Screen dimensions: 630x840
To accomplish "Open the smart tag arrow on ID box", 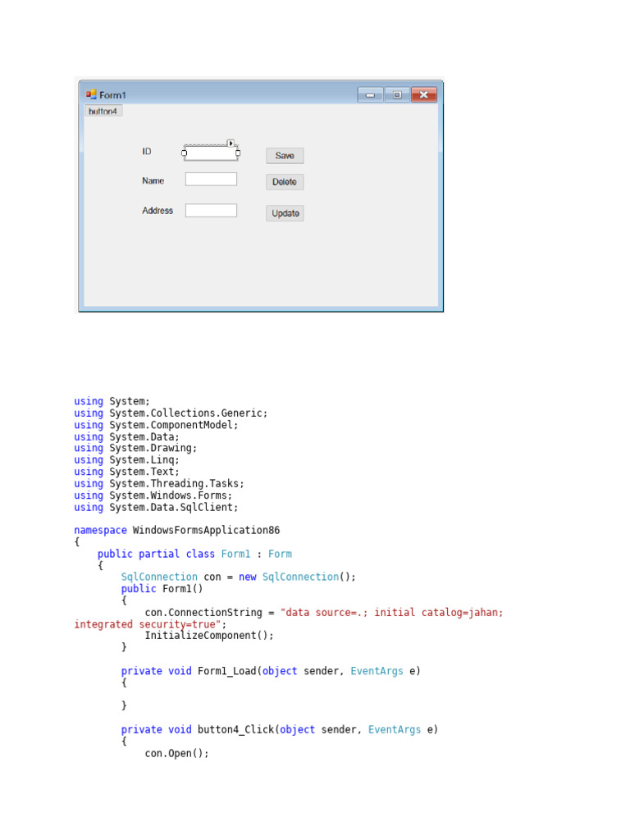I will [x=231, y=143].
